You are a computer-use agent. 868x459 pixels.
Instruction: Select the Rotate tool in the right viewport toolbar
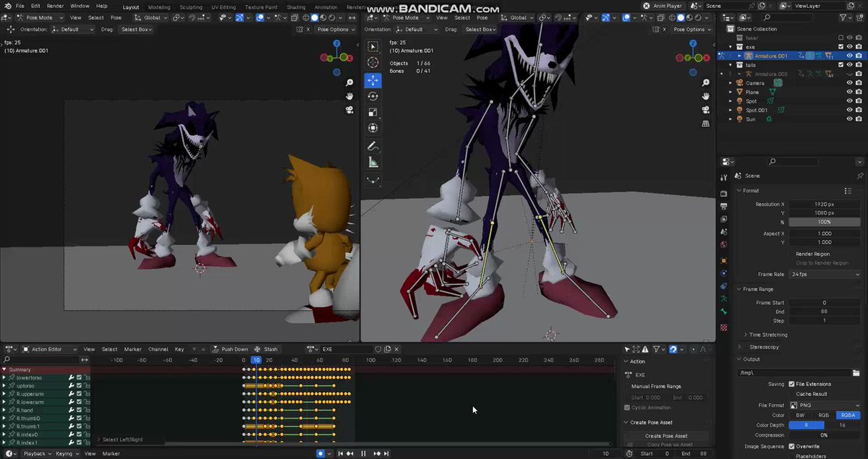pyautogui.click(x=373, y=96)
